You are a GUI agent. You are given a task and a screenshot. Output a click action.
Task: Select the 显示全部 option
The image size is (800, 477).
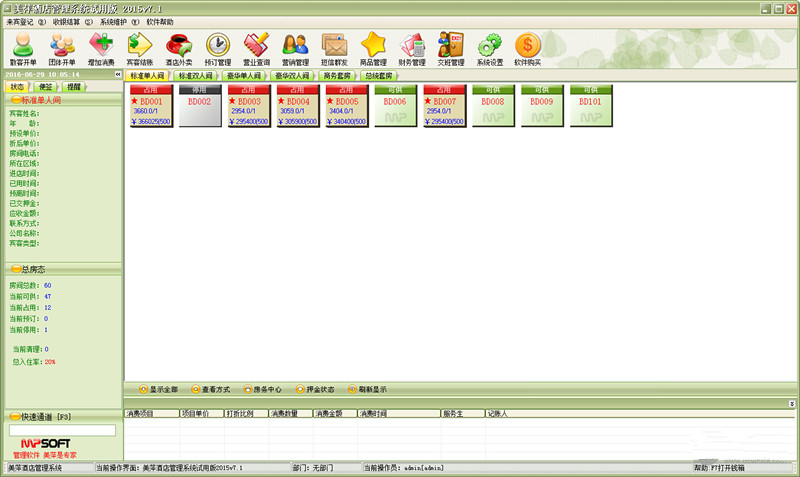pos(160,389)
